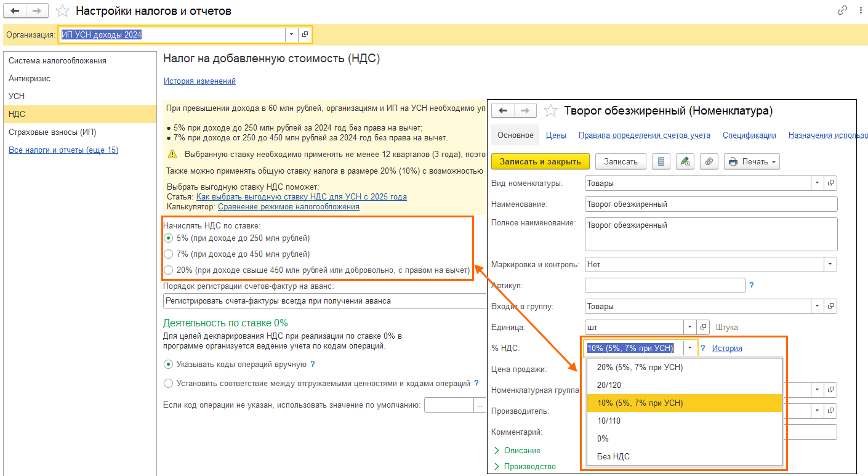
Task: Select the 7% VAT rate radio option
Action: point(169,254)
